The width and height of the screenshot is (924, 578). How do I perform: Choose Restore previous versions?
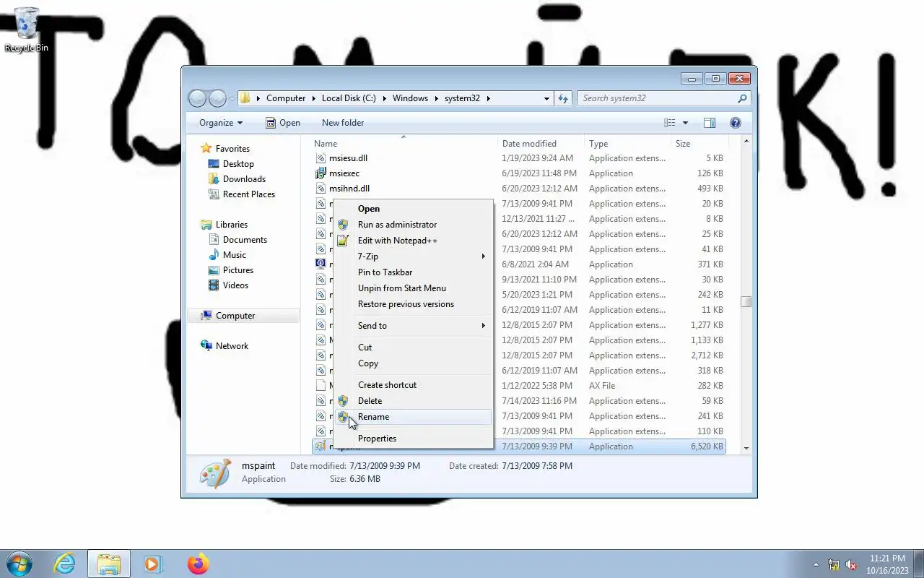[413, 304]
